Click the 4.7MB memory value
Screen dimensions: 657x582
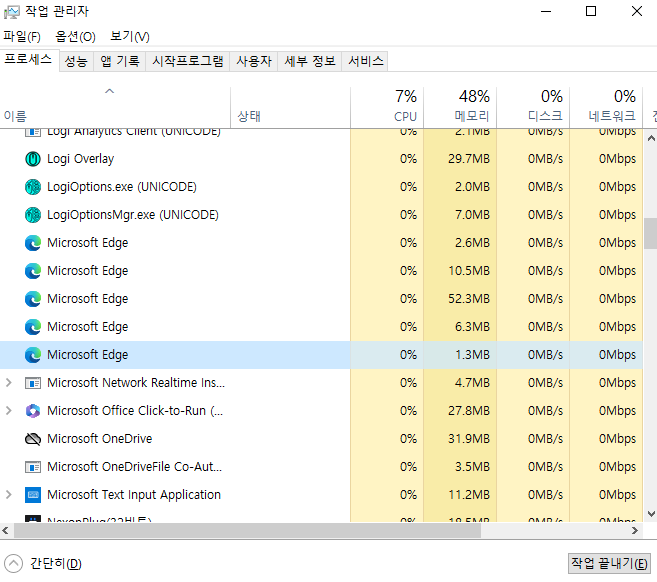pyautogui.click(x=472, y=383)
